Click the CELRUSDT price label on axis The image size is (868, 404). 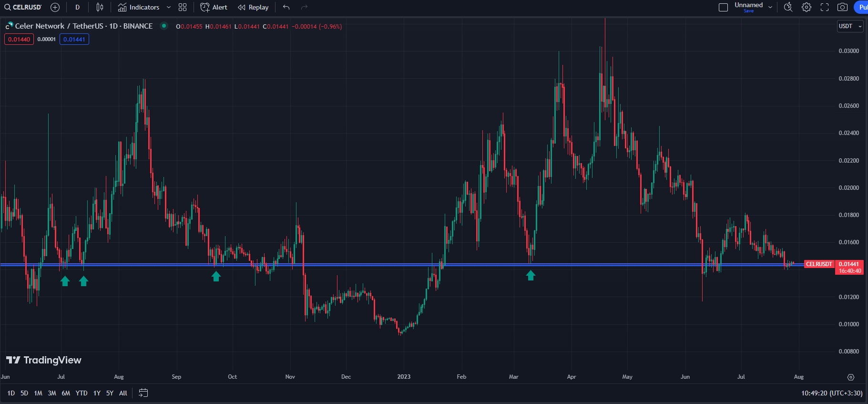819,264
